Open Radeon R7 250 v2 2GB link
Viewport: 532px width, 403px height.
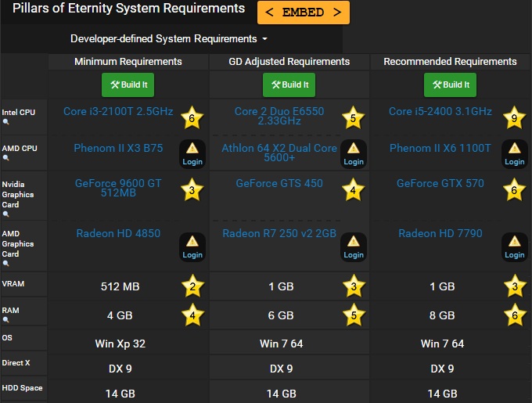coord(279,233)
